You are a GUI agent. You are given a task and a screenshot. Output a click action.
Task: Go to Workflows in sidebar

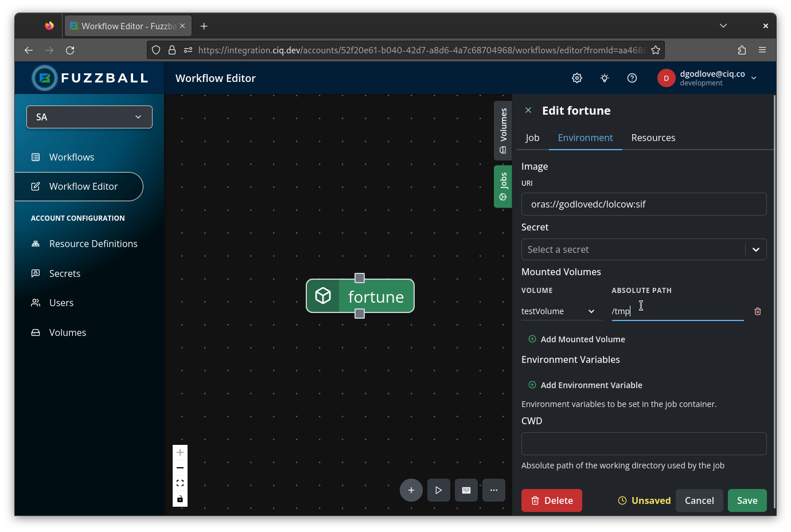tap(72, 157)
